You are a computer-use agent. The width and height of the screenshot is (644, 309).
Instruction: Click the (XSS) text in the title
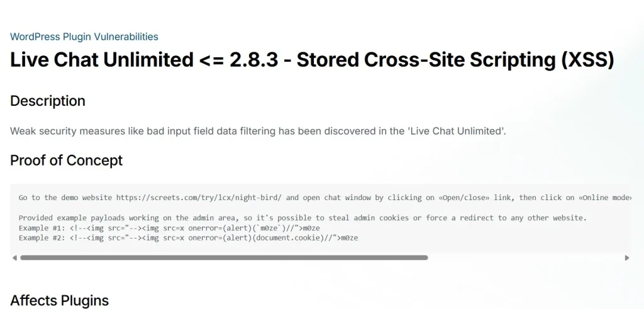coord(586,60)
